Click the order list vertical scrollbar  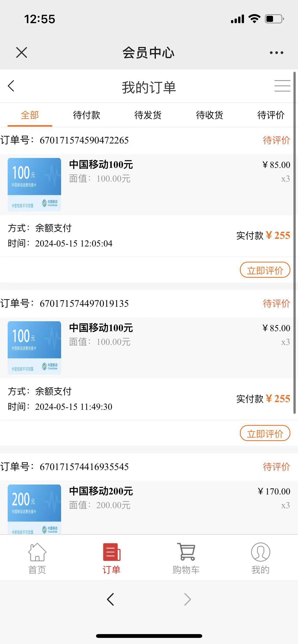pyautogui.click(x=295, y=242)
